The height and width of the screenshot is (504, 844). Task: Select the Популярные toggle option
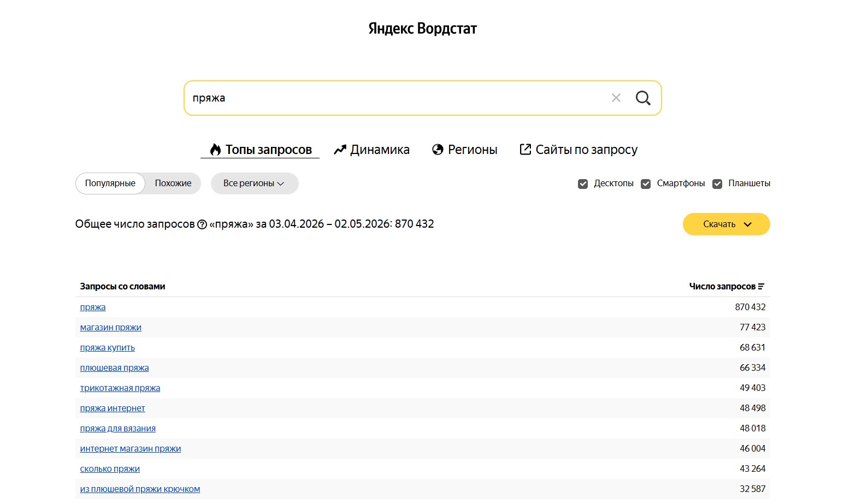tap(110, 183)
